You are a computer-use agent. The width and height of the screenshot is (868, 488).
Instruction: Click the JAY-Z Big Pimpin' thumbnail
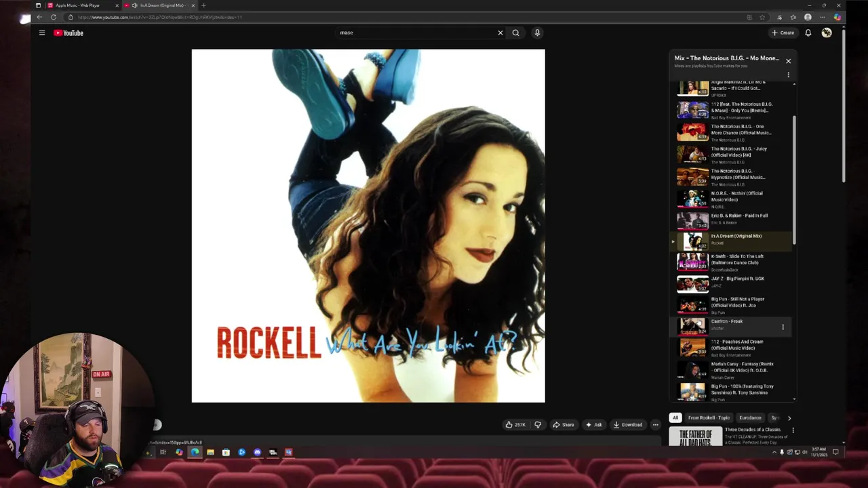pos(692,283)
